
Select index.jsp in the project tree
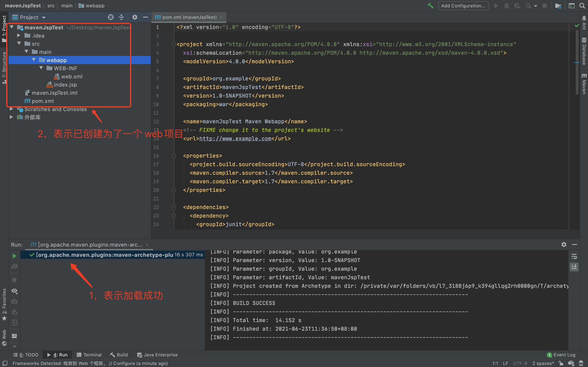point(65,85)
